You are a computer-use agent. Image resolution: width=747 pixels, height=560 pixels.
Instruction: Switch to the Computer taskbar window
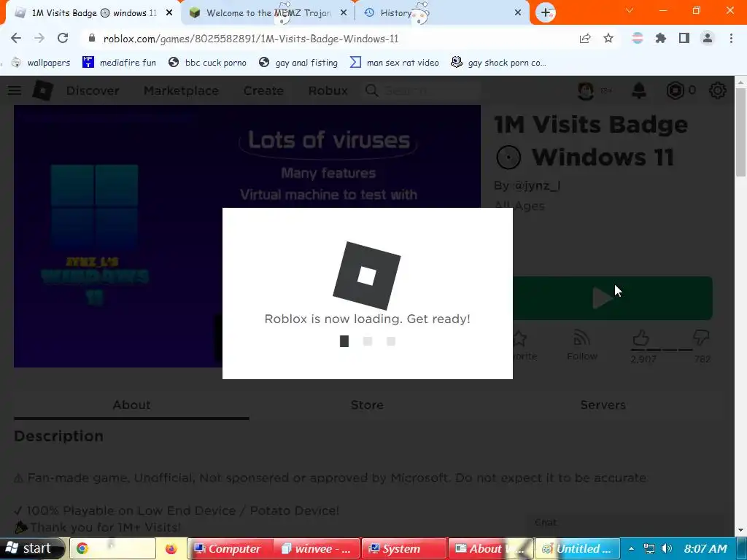(x=230, y=548)
